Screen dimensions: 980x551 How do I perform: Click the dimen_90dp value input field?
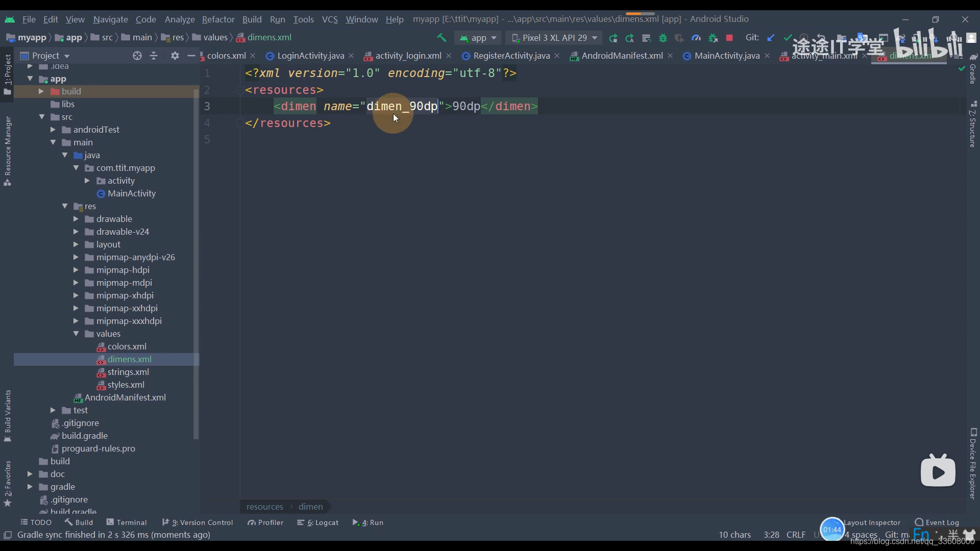[467, 106]
